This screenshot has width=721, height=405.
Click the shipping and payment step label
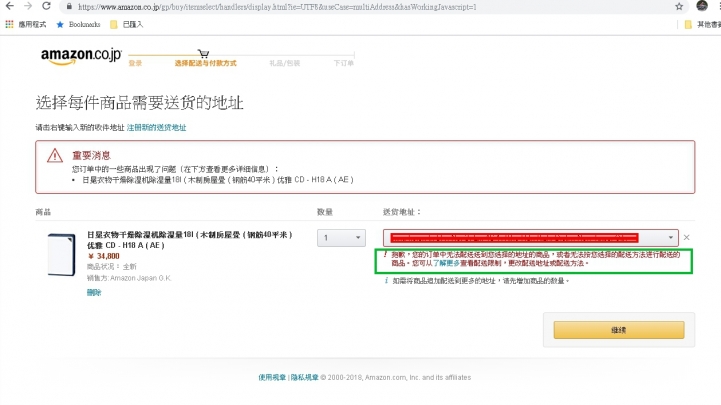205,63
